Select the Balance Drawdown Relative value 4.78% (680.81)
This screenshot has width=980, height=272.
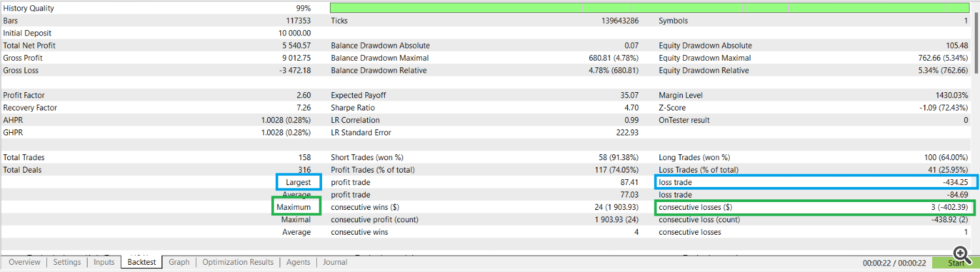613,71
